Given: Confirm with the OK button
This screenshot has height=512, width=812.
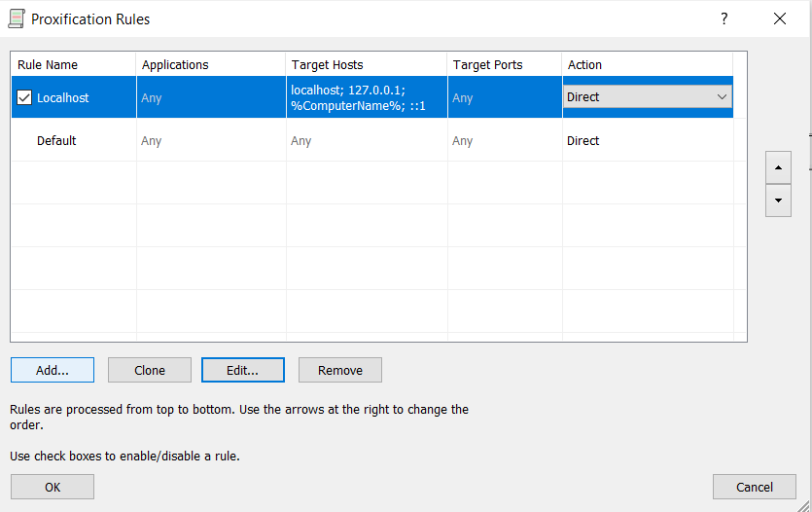Looking at the screenshot, I should (53, 487).
